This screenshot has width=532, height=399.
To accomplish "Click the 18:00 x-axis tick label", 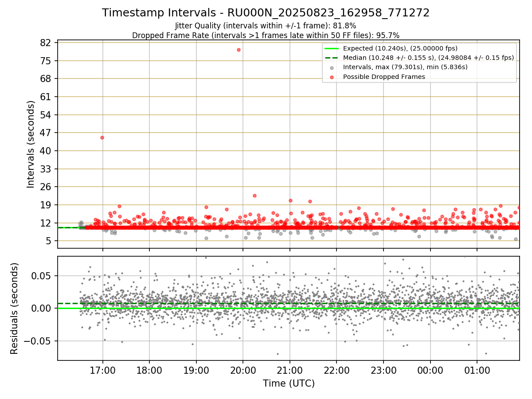I will coord(149,370).
